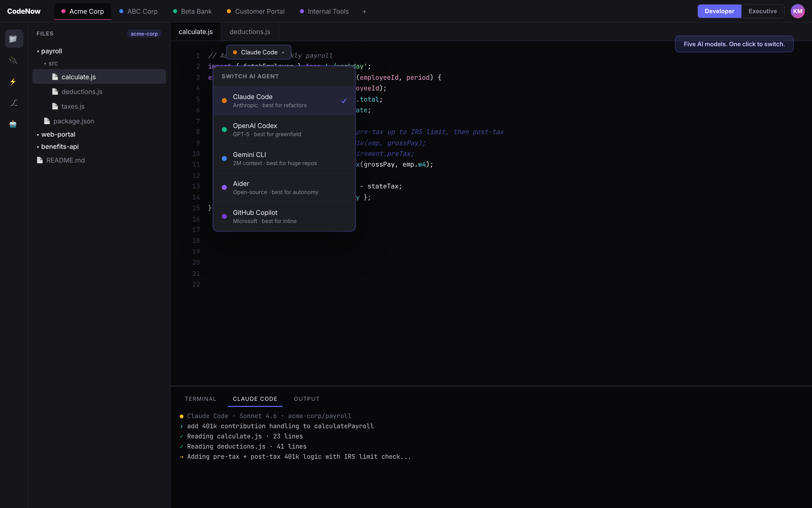The height and width of the screenshot is (508, 812).
Task: Click the plus icon to add workspace tab
Action: tap(364, 11)
